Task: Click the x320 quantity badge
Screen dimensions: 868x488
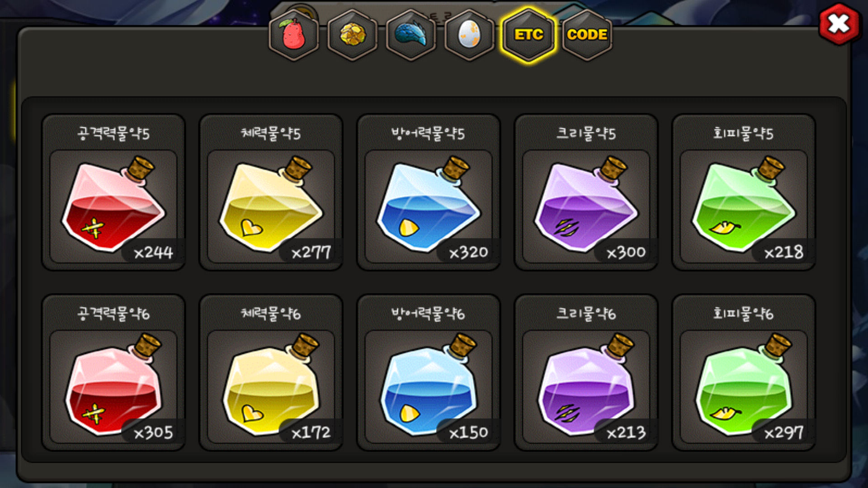Action: click(x=468, y=252)
